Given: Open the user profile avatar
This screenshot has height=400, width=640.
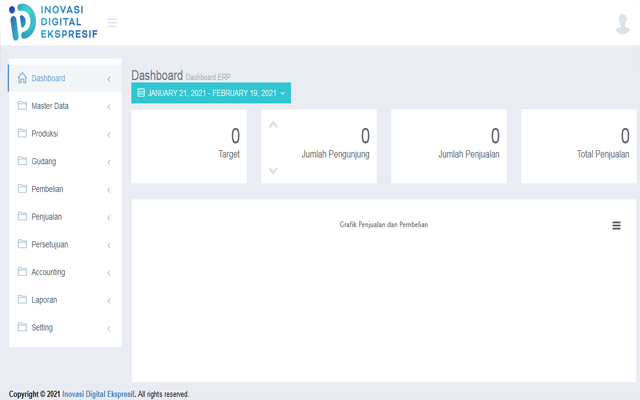Looking at the screenshot, I should click(622, 23).
